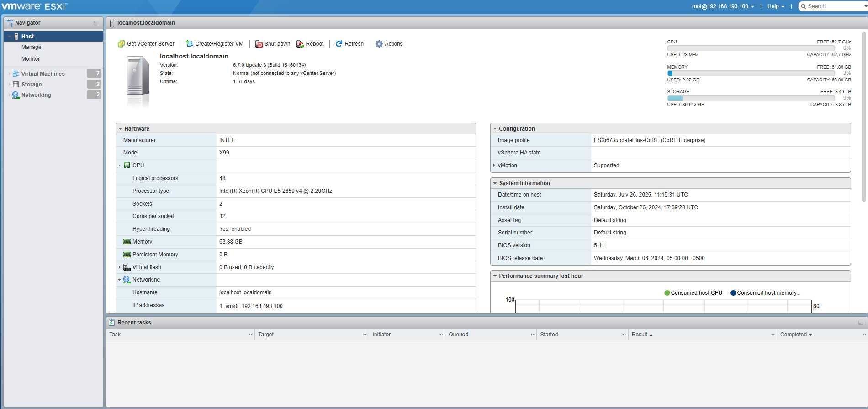Click the Virtual Machines icon in Navigator
The width and height of the screenshot is (868, 409).
(16, 74)
